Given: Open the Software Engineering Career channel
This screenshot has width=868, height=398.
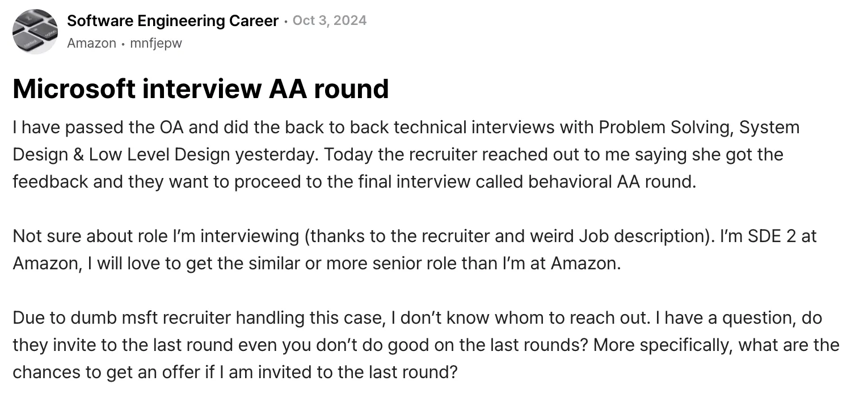Looking at the screenshot, I should (172, 21).
